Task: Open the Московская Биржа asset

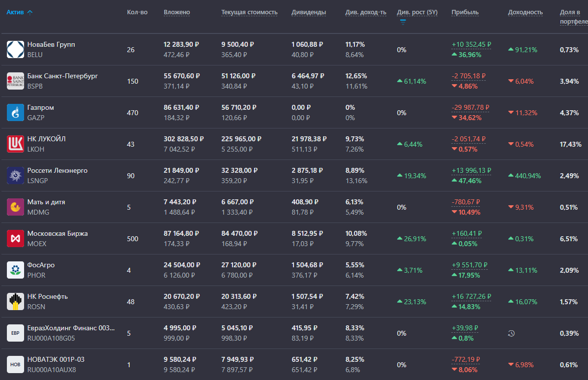Action: (x=58, y=233)
